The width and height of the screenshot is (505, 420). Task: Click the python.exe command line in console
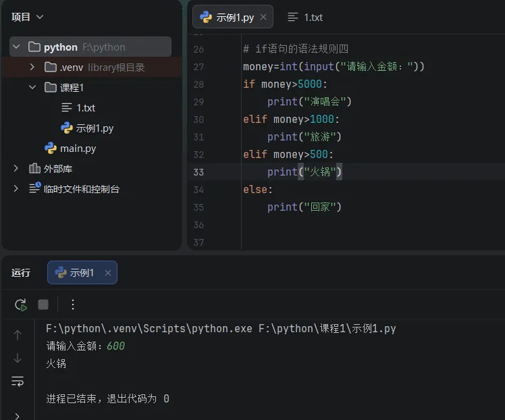221,329
